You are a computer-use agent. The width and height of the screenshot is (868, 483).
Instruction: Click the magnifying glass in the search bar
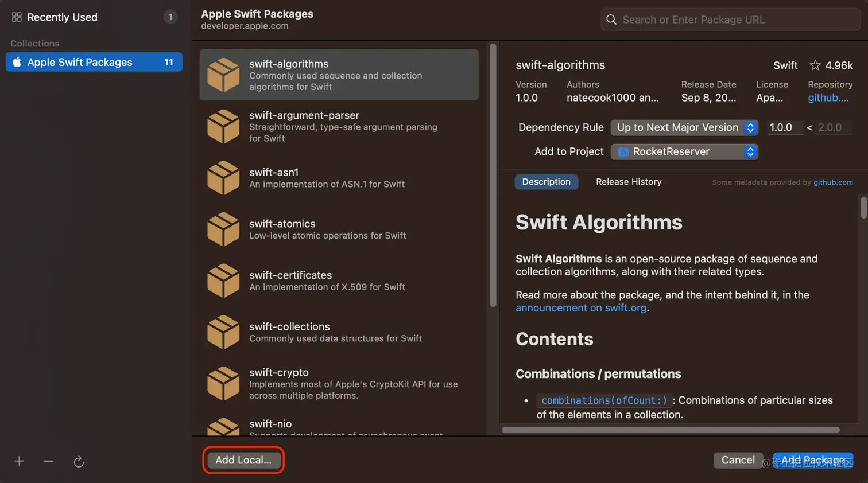point(611,19)
